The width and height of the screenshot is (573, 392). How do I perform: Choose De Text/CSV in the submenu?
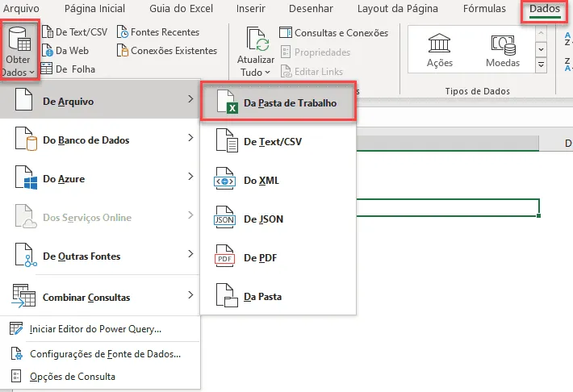pyautogui.click(x=278, y=141)
